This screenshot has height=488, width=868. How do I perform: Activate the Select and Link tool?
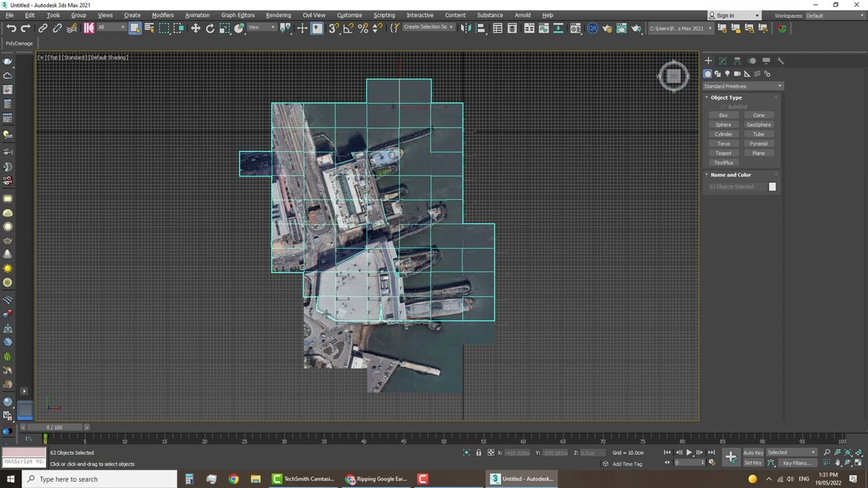click(x=43, y=28)
